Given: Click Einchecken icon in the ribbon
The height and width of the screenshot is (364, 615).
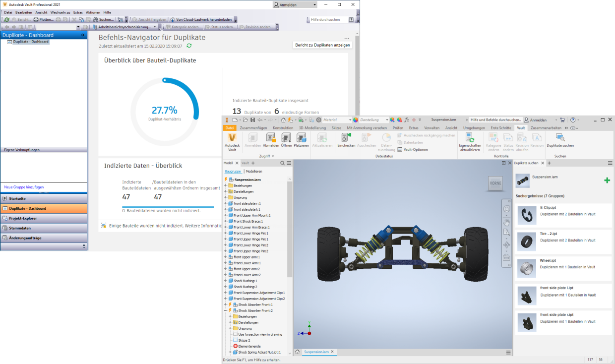Looking at the screenshot, I should [346, 138].
